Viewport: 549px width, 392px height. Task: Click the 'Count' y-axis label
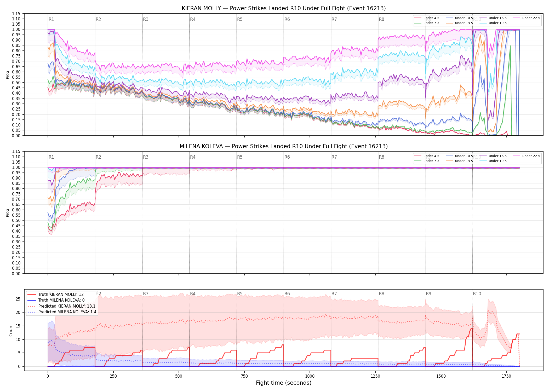pyautogui.click(x=11, y=330)
